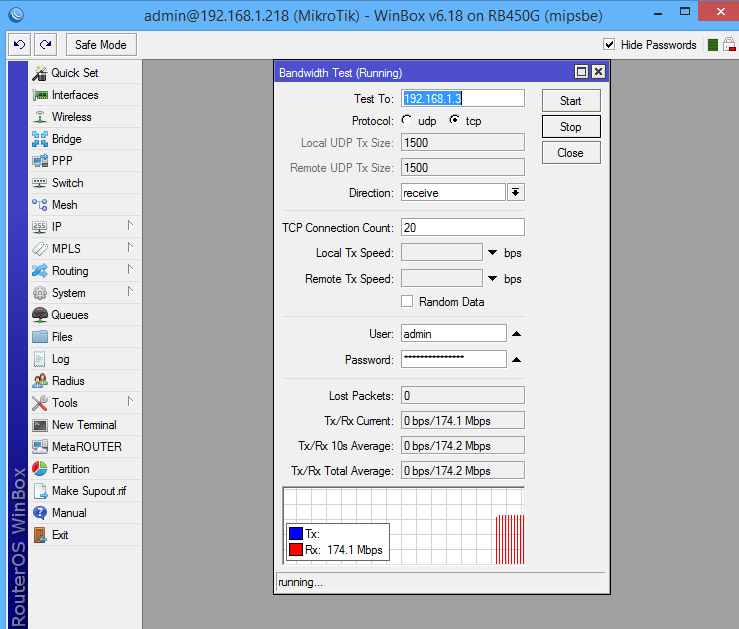Click the Switch device icon
Screen dimensions: 739x629
point(40,183)
